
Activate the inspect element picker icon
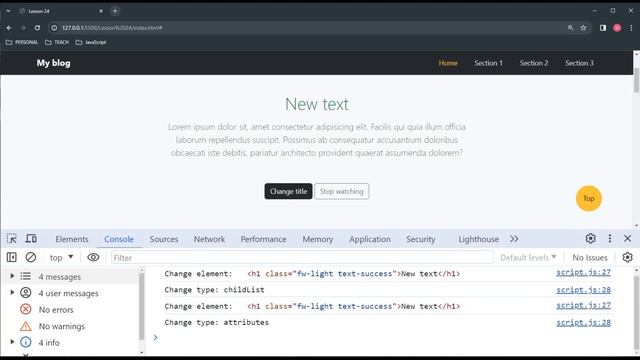(11, 239)
